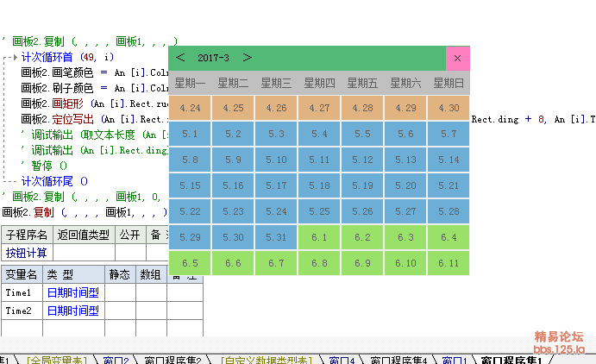Select date 4.24 in calendar
Screen dimensions: 596x364
190,108
